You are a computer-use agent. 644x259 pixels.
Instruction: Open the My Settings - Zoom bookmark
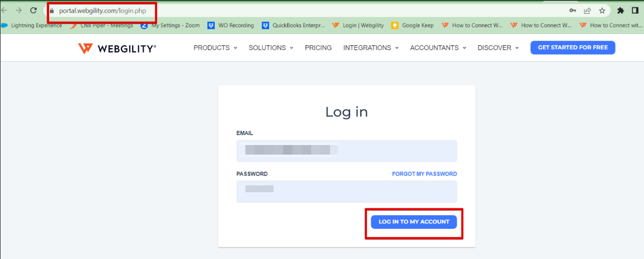170,25
